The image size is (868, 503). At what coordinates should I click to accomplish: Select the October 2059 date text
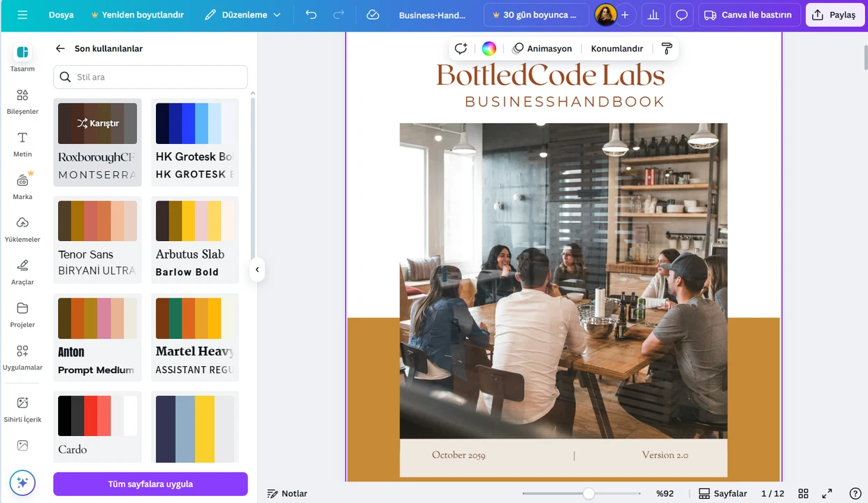point(458,455)
